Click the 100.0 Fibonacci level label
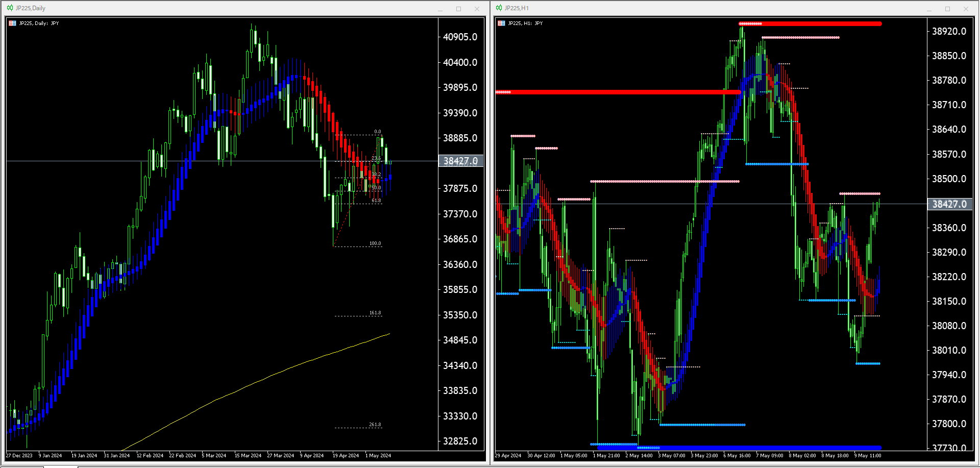The image size is (980, 468). coord(375,243)
